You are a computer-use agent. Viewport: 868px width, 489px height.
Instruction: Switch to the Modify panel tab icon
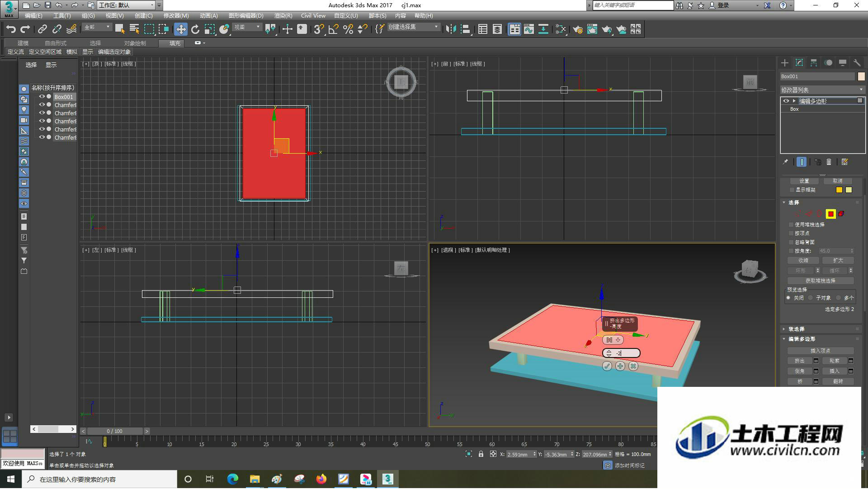pos(799,63)
